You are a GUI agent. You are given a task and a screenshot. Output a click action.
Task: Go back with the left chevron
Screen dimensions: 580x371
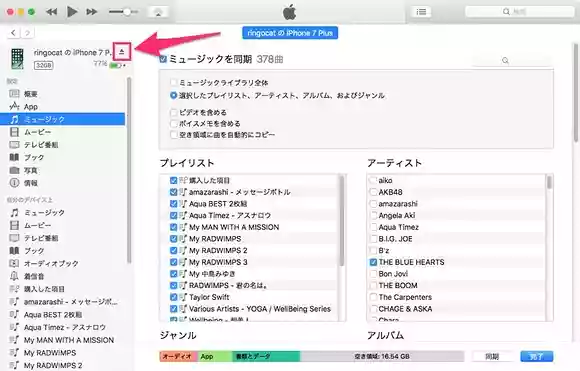[x=13, y=33]
